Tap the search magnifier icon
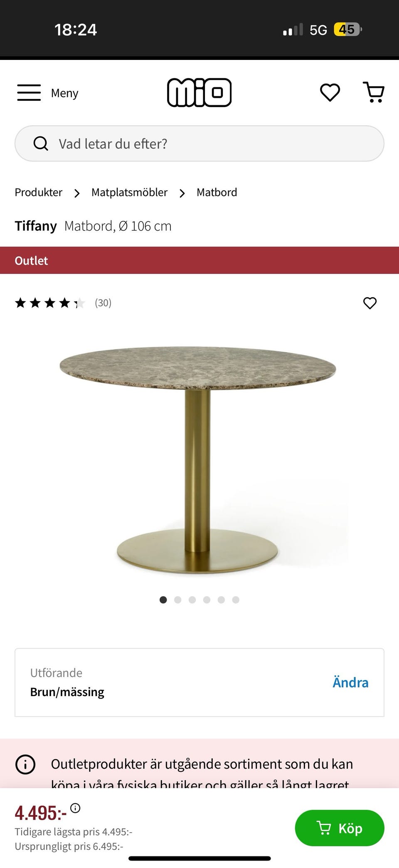399x868 pixels. (x=41, y=144)
